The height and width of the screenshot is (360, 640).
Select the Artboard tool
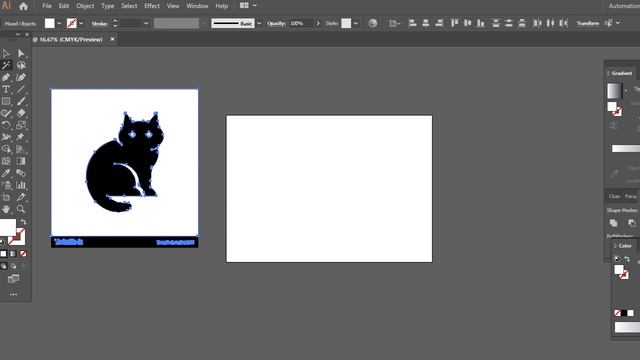click(6, 197)
